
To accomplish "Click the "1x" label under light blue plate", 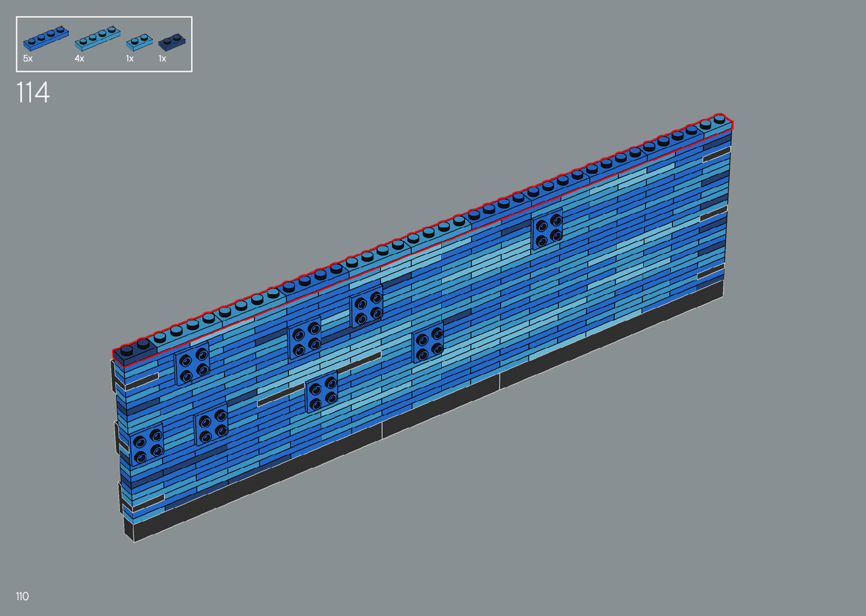I will (x=130, y=59).
